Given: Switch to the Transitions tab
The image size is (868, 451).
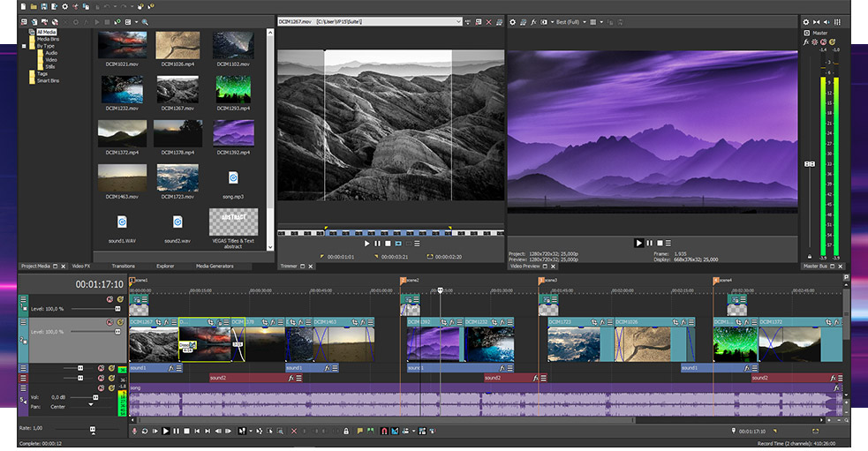Looking at the screenshot, I should click(123, 266).
